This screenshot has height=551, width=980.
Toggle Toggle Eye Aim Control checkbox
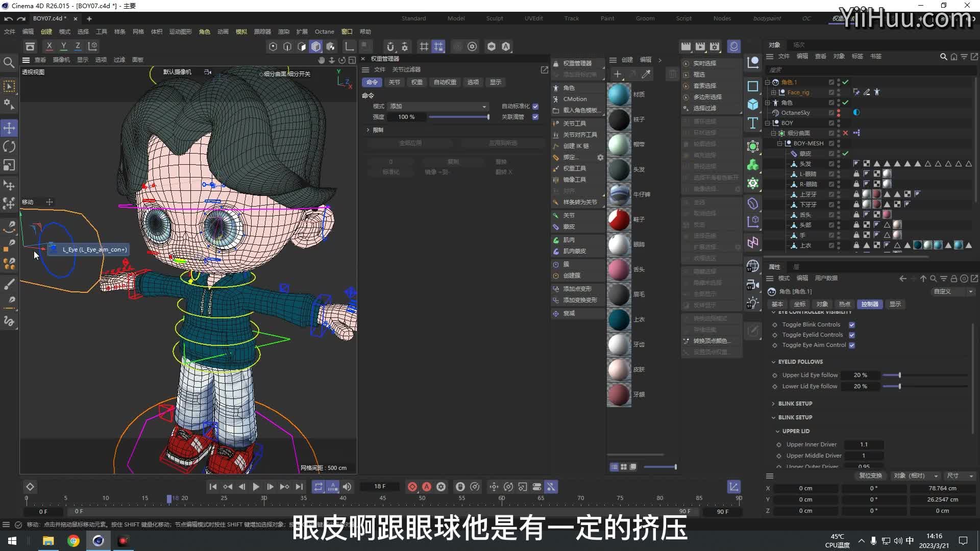point(852,345)
